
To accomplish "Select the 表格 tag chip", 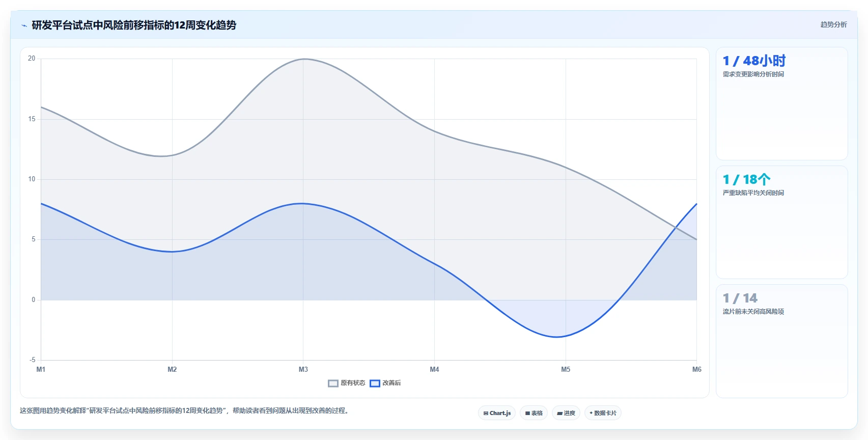I will [534, 413].
